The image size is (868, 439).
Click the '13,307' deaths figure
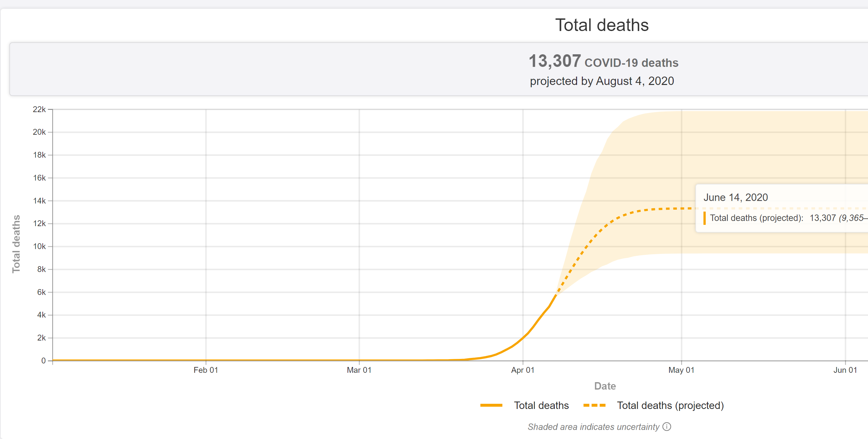(x=555, y=61)
